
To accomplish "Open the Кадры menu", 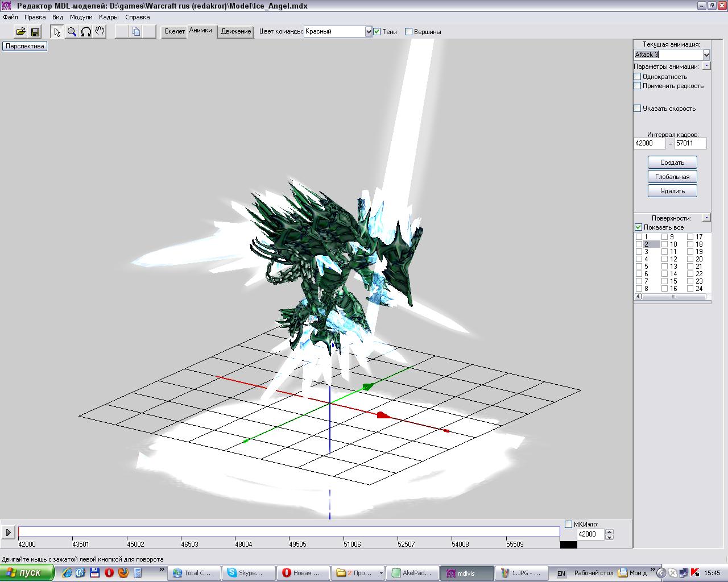I will [109, 17].
